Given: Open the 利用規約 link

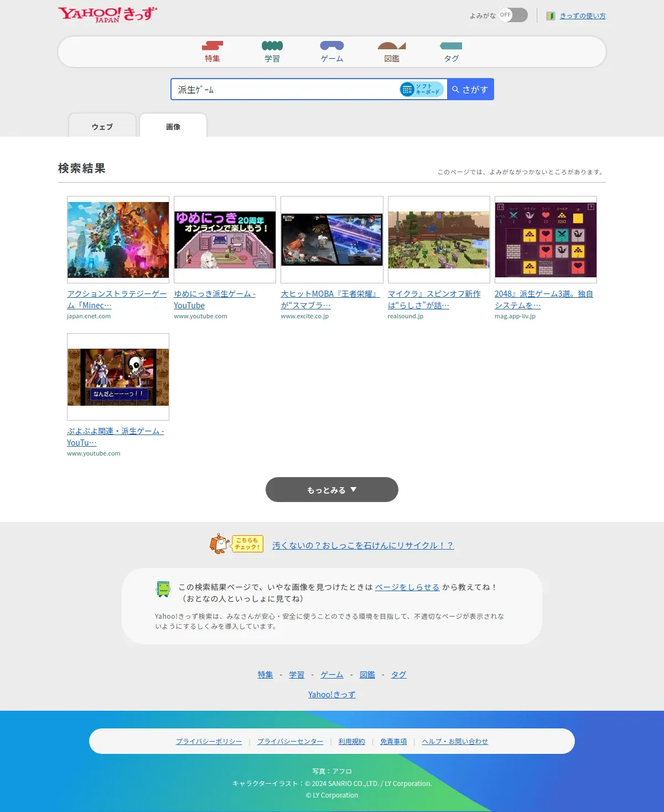Looking at the screenshot, I should [352, 742].
